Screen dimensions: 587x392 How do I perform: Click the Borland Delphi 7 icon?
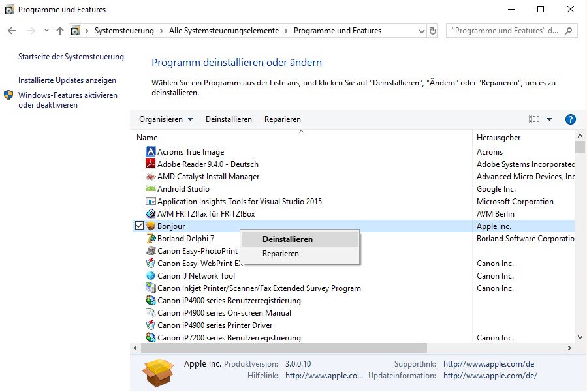coord(150,238)
